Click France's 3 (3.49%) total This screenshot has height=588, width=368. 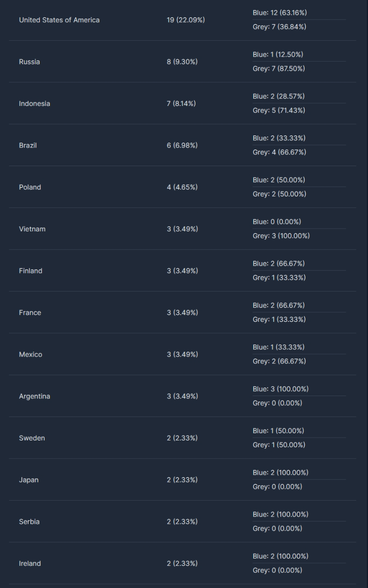[183, 312]
